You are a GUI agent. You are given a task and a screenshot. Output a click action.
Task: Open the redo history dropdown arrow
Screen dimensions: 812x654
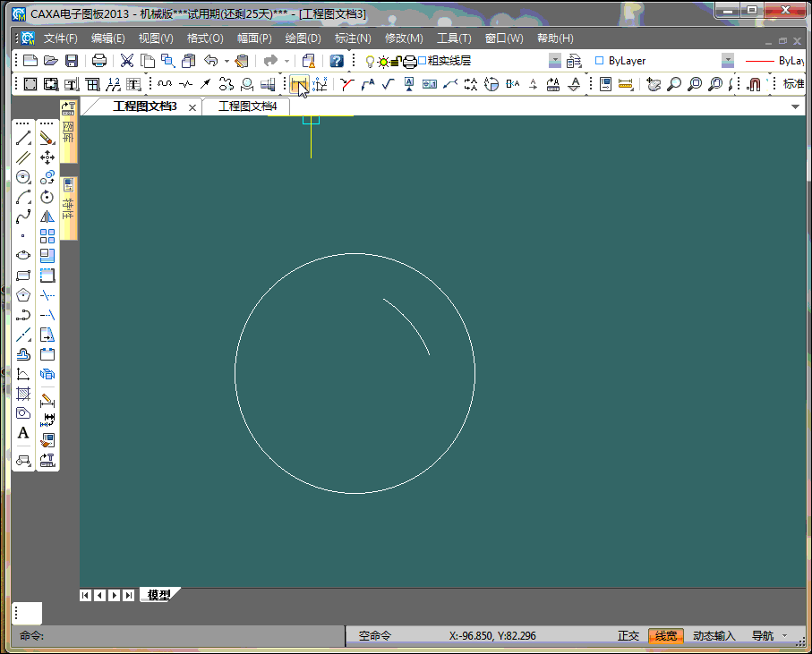tap(286, 62)
